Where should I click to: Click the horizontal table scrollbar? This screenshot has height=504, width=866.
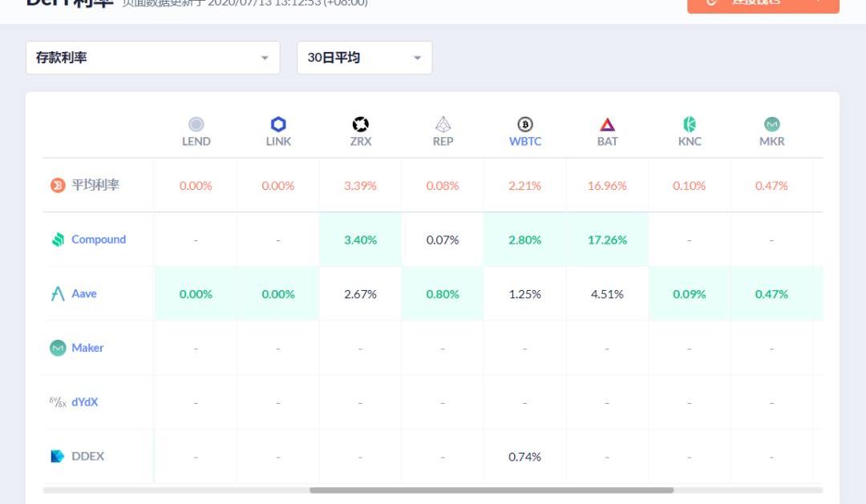[491, 490]
